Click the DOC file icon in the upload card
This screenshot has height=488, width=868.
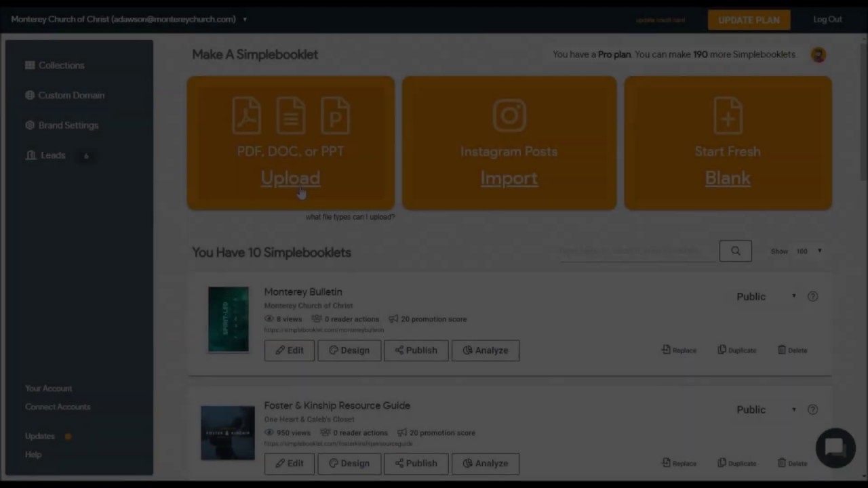290,115
